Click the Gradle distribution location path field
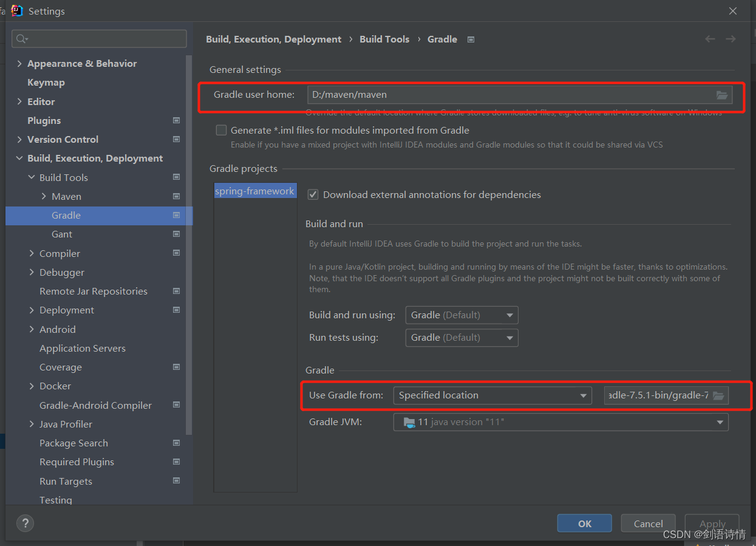 [x=666, y=395]
